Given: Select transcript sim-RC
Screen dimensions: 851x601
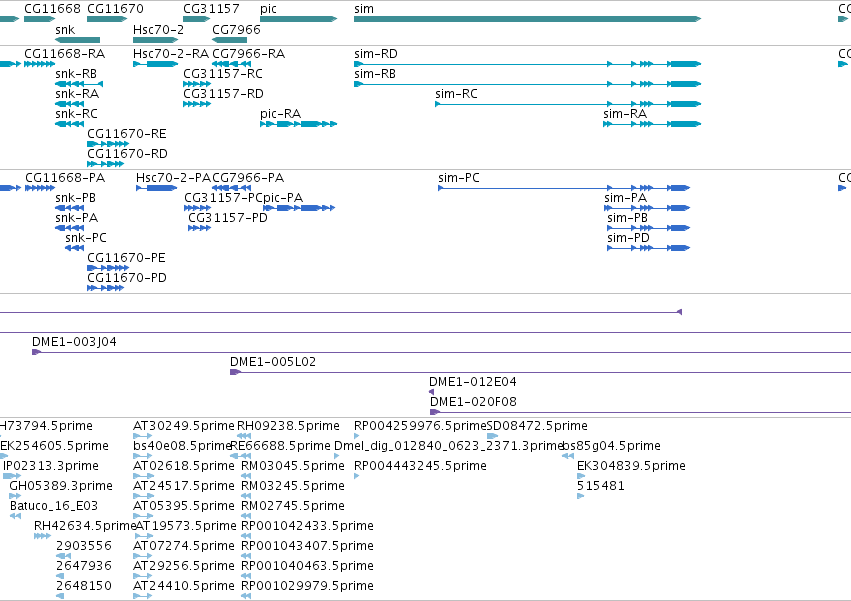Looking at the screenshot, I should (568, 104).
